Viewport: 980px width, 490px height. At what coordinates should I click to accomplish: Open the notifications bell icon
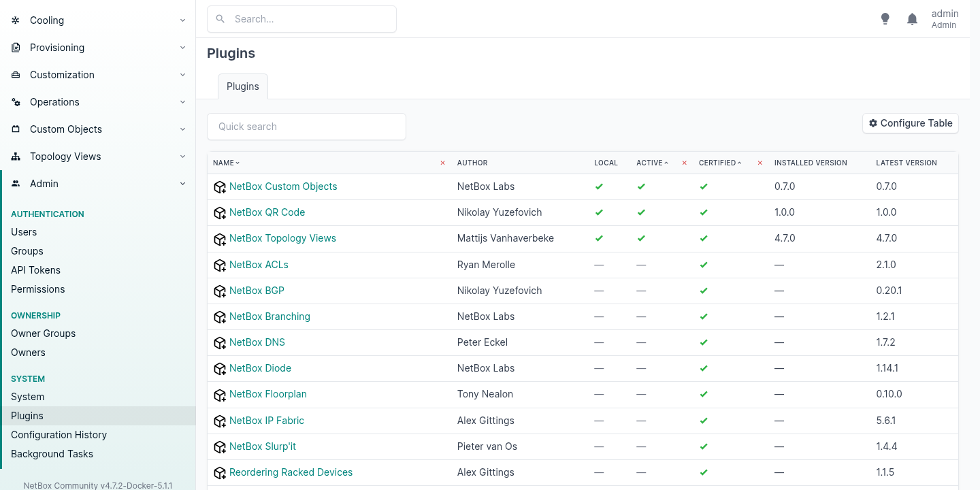913,19
